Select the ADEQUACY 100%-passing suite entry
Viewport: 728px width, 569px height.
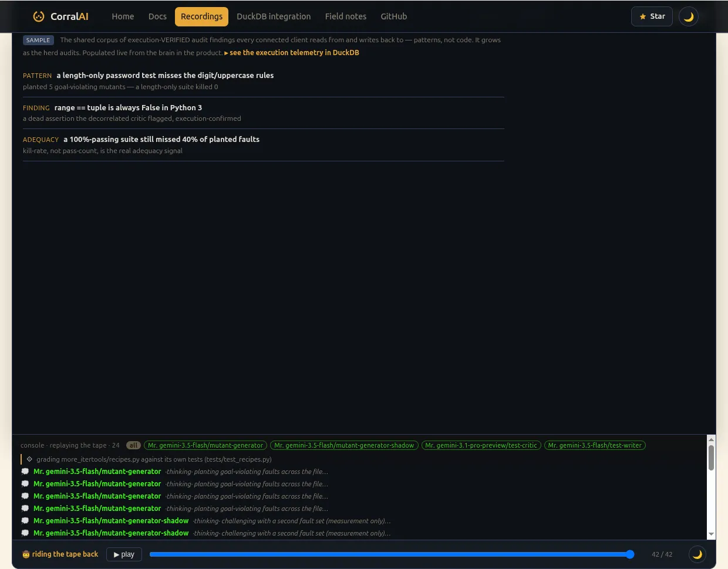pos(264,145)
